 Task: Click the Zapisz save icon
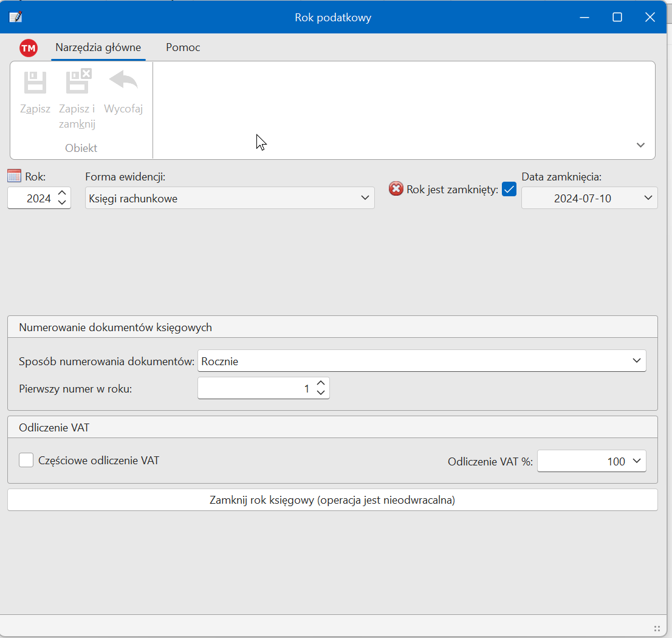(x=35, y=82)
